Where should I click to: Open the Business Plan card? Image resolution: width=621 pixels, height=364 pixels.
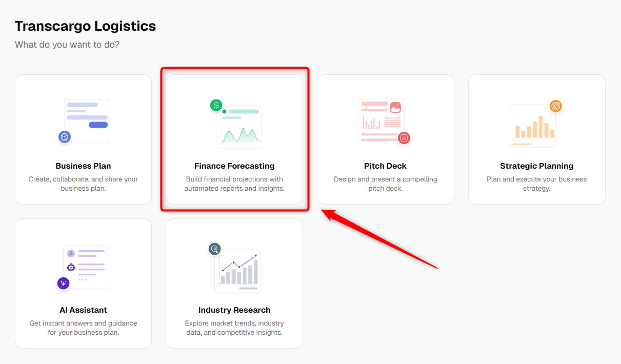point(83,139)
